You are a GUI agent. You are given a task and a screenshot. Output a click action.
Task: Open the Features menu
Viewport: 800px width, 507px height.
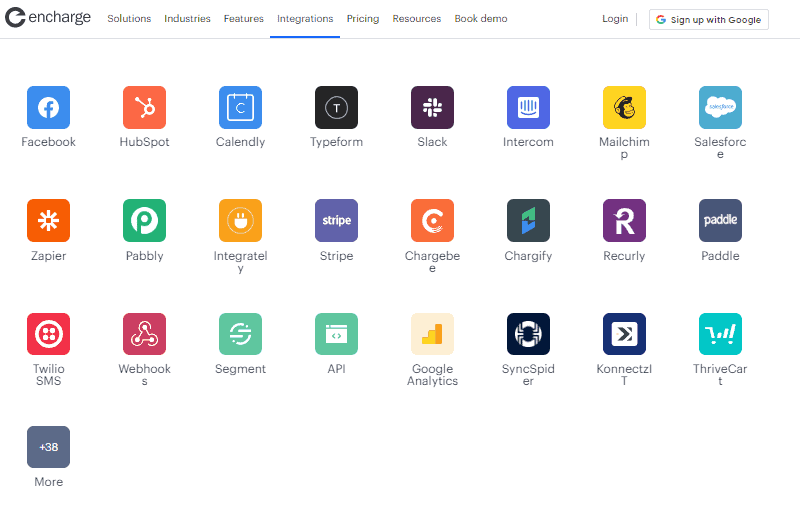(243, 19)
